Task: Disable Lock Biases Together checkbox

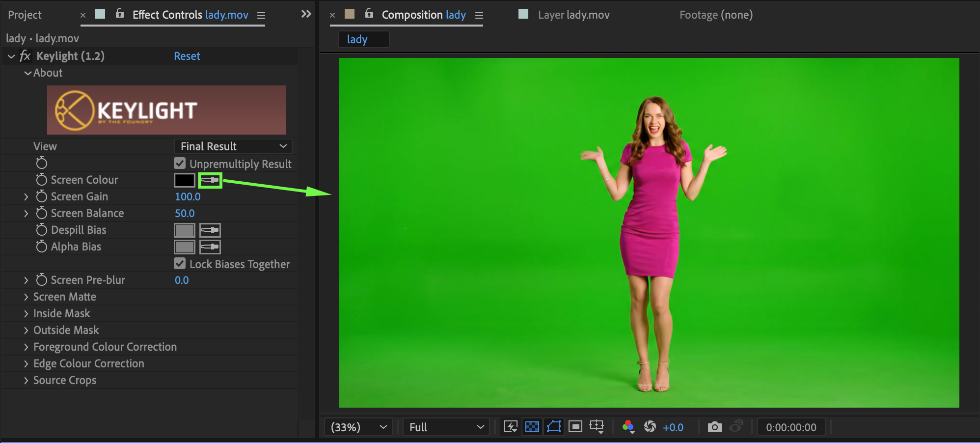Action: 180,264
